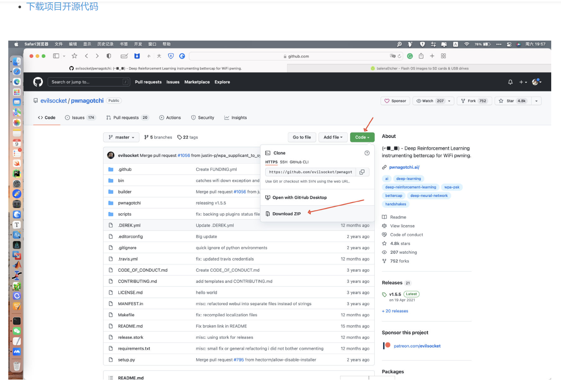Open the Insights tab
Screen dimensions: 561x392
tap(236, 118)
